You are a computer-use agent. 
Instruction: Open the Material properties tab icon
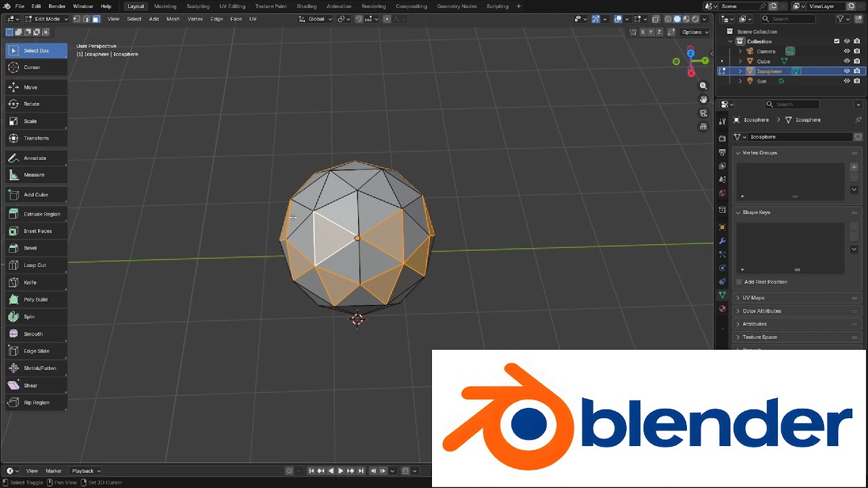(722, 309)
